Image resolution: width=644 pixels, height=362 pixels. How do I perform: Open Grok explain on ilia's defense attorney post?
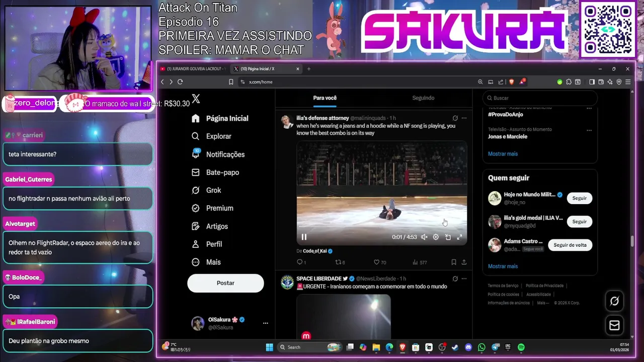(455, 118)
